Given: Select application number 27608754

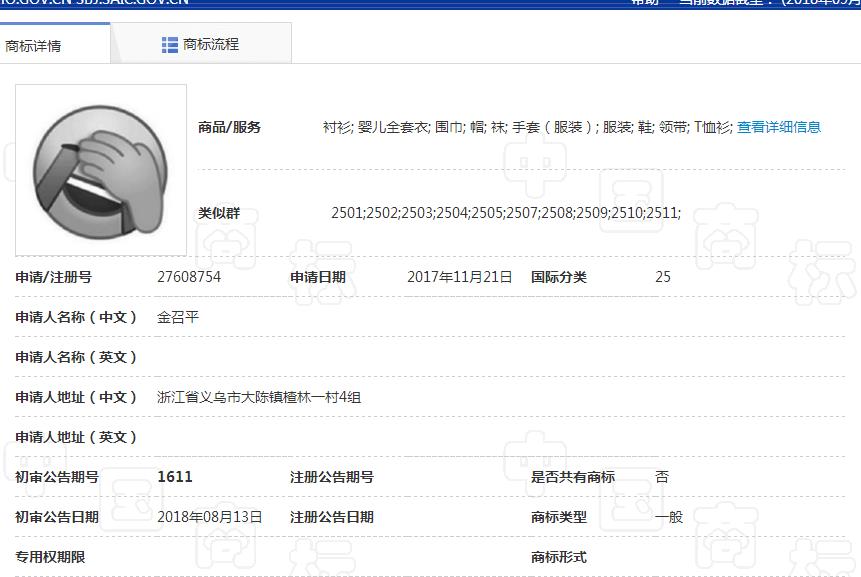Looking at the screenshot, I should pos(189,277).
